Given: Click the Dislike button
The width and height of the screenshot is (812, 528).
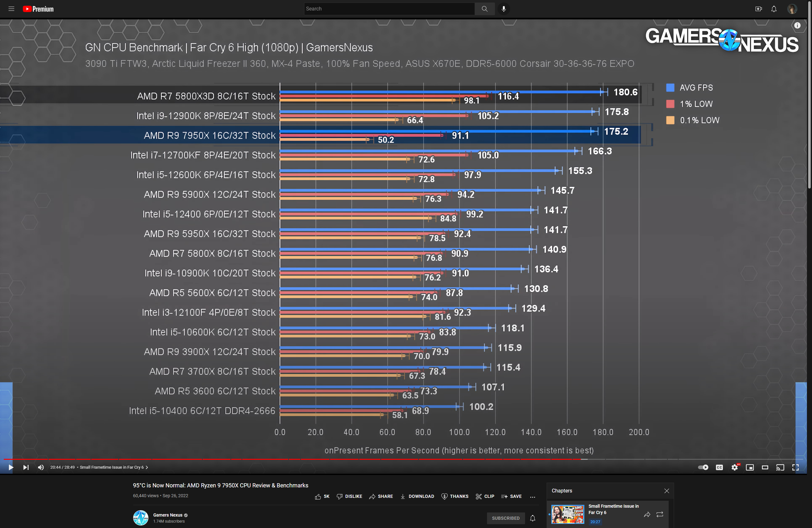Looking at the screenshot, I should coord(349,497).
